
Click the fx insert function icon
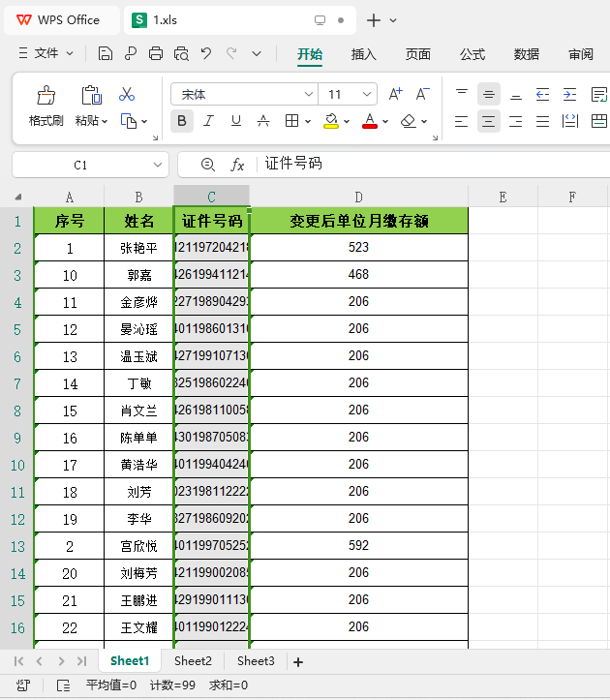coord(237,165)
